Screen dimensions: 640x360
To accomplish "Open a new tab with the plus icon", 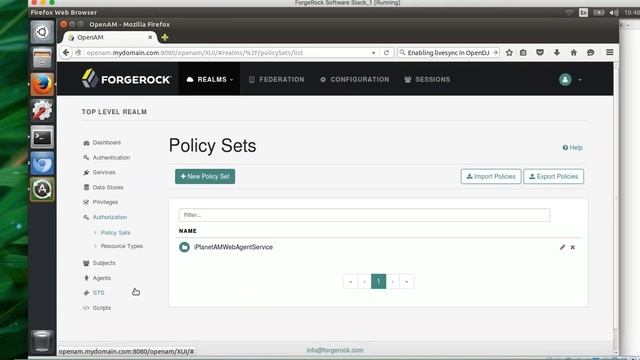I will click(x=165, y=38).
